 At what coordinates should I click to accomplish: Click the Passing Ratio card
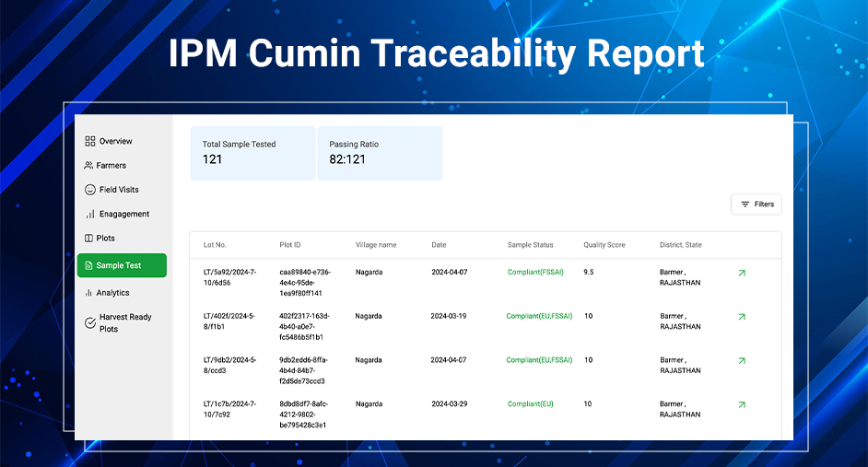(380, 153)
